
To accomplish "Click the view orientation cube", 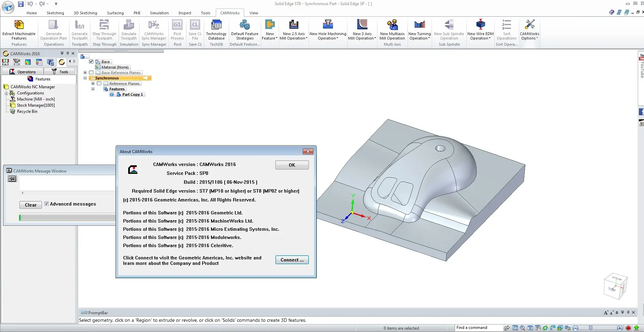I will (x=616, y=286).
